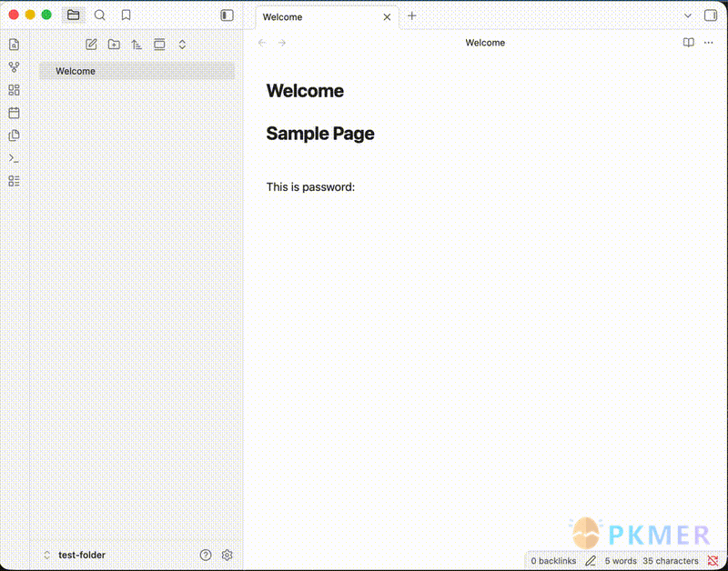Click the Welcome heading in the note
Screen dimensions: 728x571
pyautogui.click(x=305, y=90)
